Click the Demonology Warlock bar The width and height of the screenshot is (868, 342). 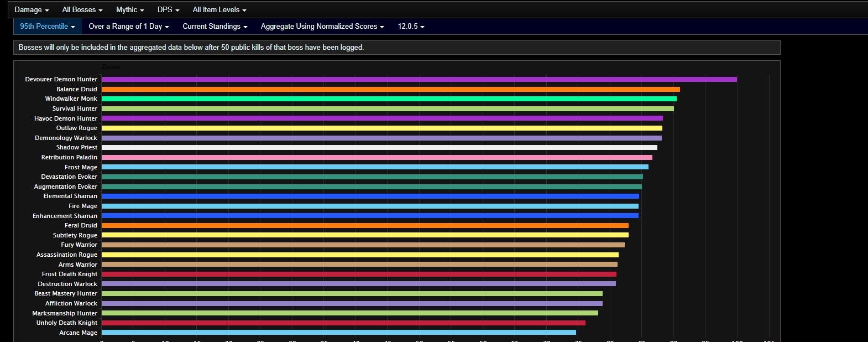coord(381,138)
